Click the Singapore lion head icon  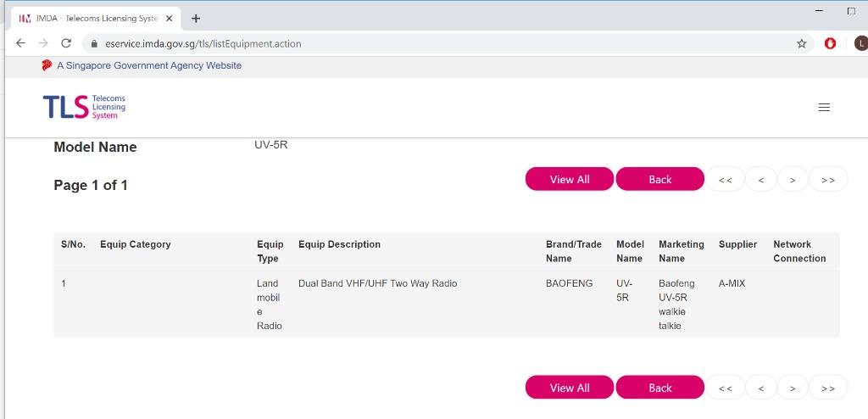(x=47, y=65)
